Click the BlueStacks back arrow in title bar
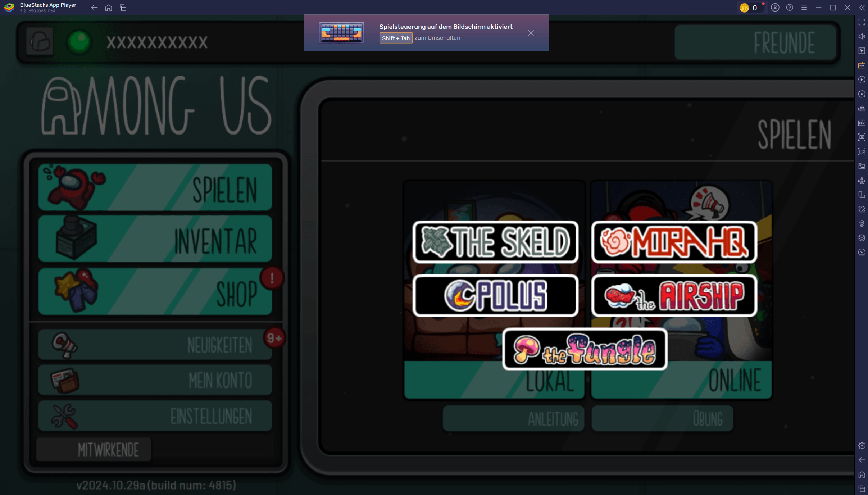Screen dimensions: 868x495 pyautogui.click(x=94, y=8)
